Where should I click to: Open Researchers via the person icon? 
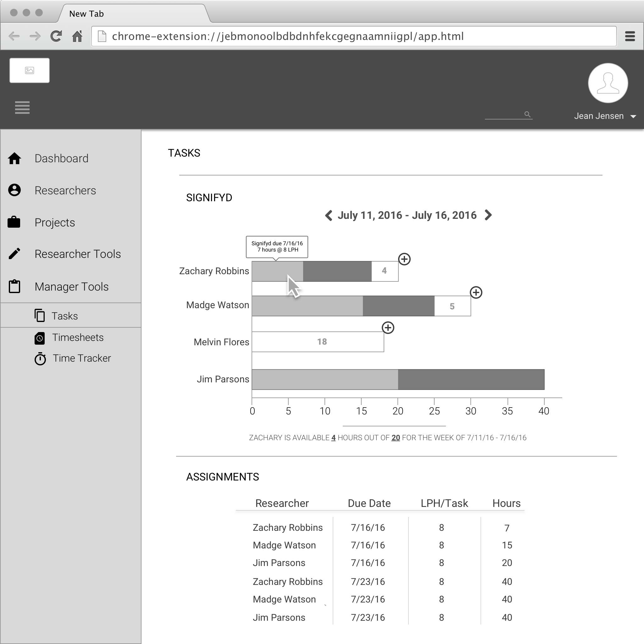click(14, 190)
